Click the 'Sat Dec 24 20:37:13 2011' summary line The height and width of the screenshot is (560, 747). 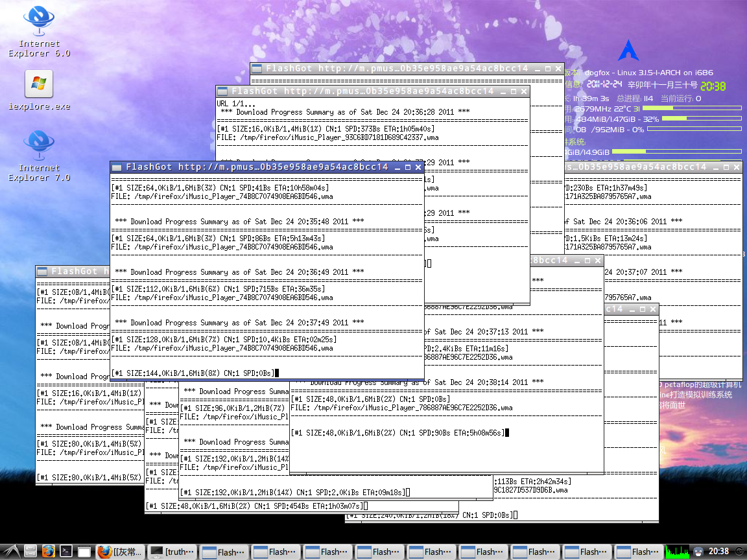coord(484,331)
